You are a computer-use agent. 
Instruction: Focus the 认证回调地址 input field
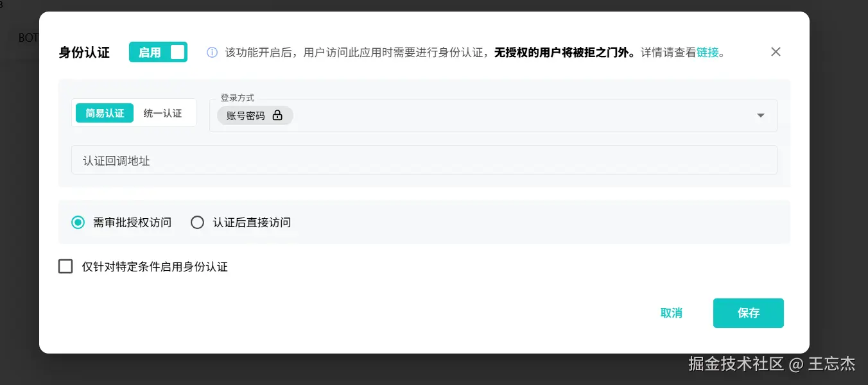424,160
